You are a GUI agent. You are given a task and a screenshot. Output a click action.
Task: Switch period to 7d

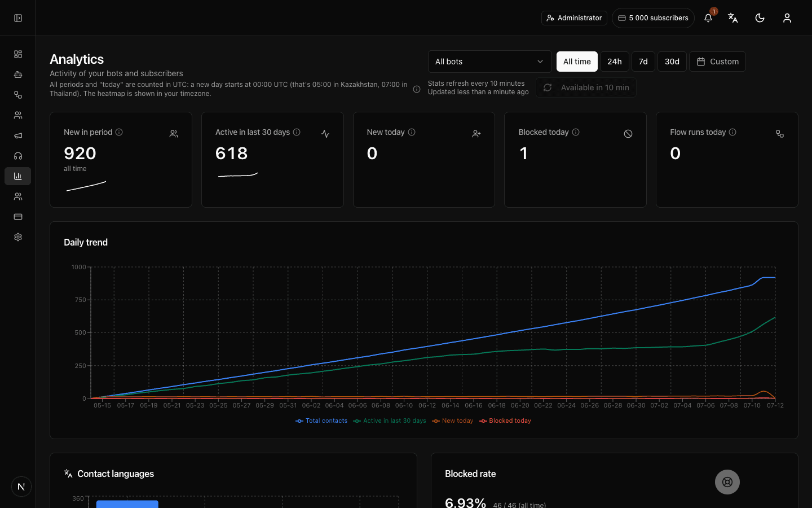tap(643, 62)
